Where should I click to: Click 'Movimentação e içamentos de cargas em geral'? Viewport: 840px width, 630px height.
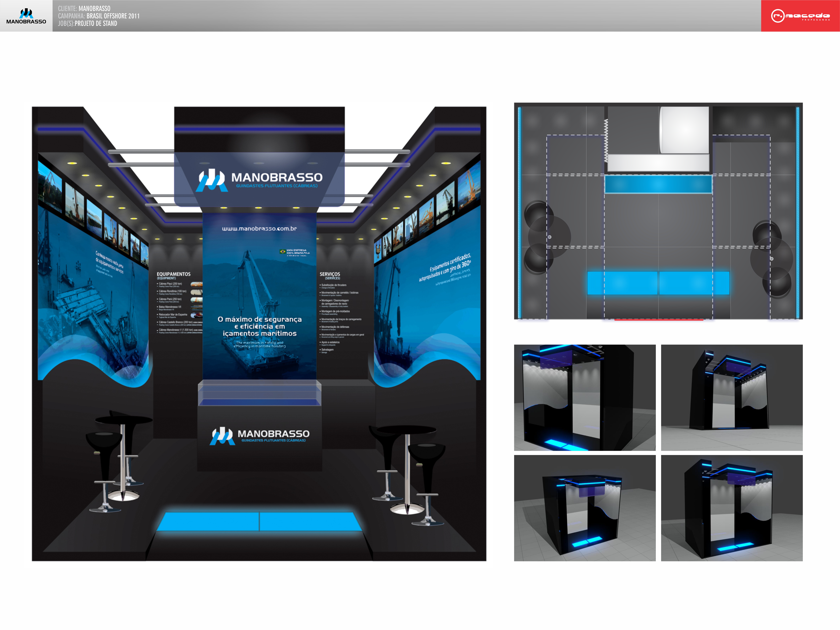click(343, 335)
